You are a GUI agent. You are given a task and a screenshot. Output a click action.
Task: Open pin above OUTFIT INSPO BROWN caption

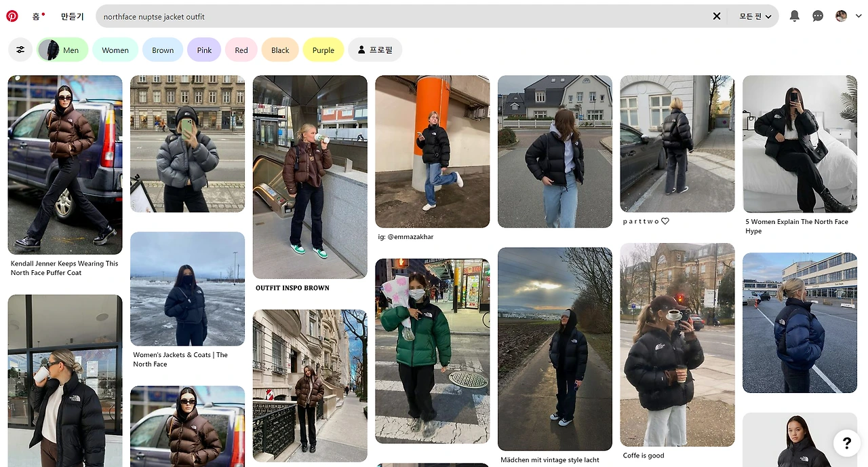point(310,176)
